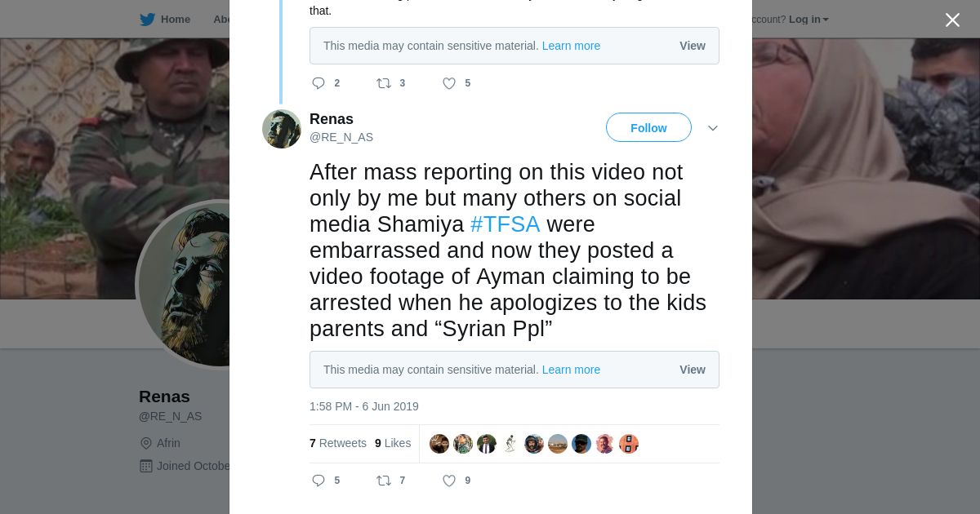Image resolution: width=980 pixels, height=514 pixels.
Task: Close the tweet overlay with X
Action: pyautogui.click(x=952, y=20)
